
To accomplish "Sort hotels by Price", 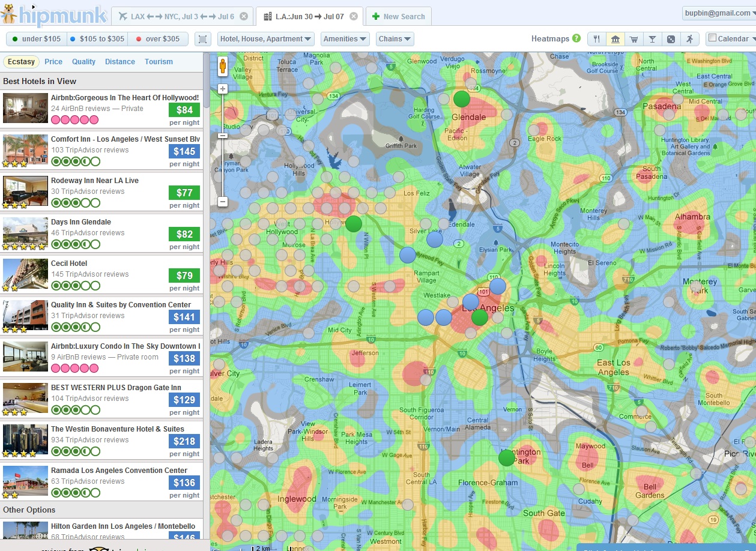I will pyautogui.click(x=53, y=62).
